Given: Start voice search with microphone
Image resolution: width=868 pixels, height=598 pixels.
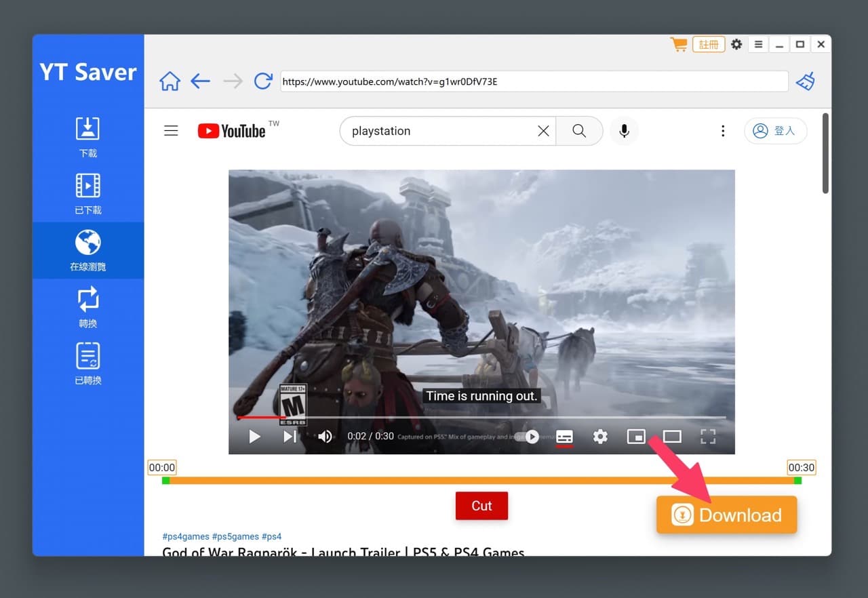Looking at the screenshot, I should pos(625,131).
